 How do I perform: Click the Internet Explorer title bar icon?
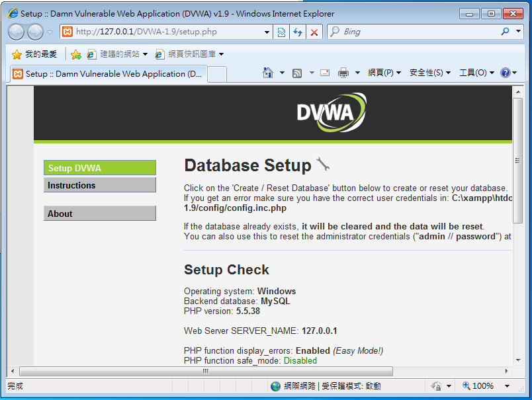click(13, 14)
